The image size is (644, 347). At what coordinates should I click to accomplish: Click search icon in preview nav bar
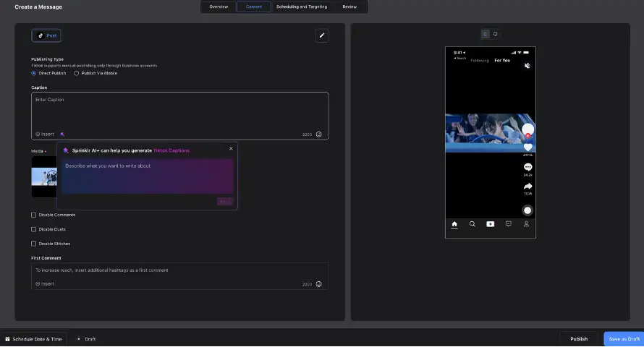473,224
